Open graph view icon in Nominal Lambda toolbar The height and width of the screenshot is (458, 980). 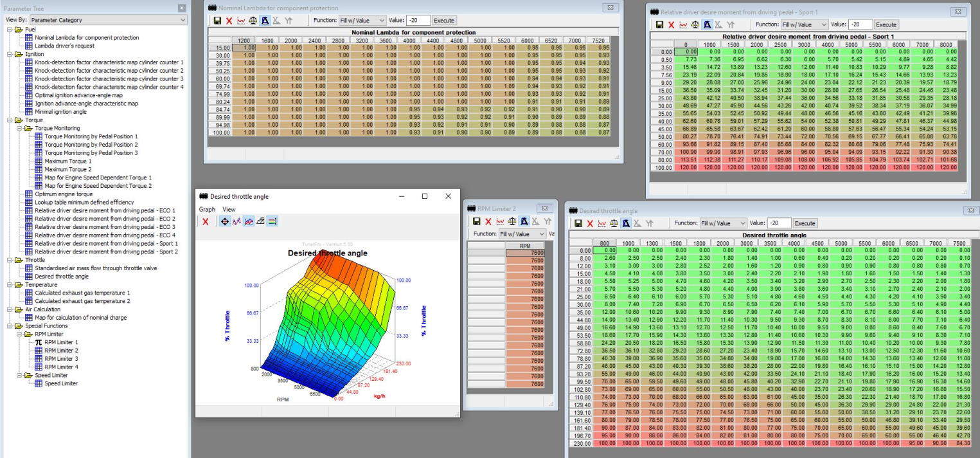tap(241, 21)
